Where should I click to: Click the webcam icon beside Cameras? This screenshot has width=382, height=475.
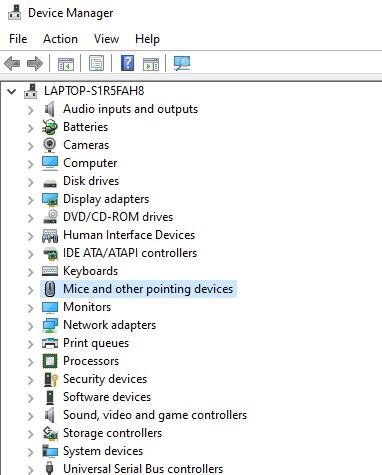[50, 145]
